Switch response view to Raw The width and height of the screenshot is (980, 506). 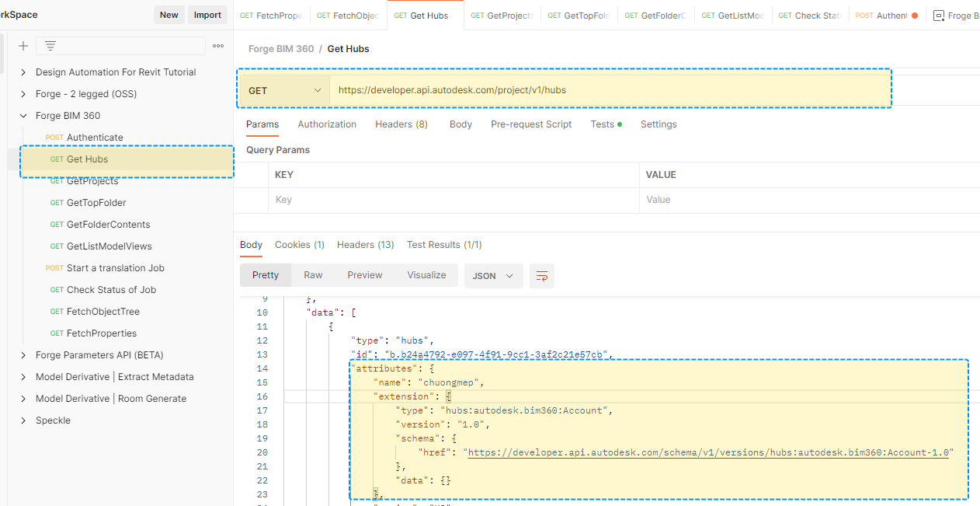pyautogui.click(x=313, y=274)
